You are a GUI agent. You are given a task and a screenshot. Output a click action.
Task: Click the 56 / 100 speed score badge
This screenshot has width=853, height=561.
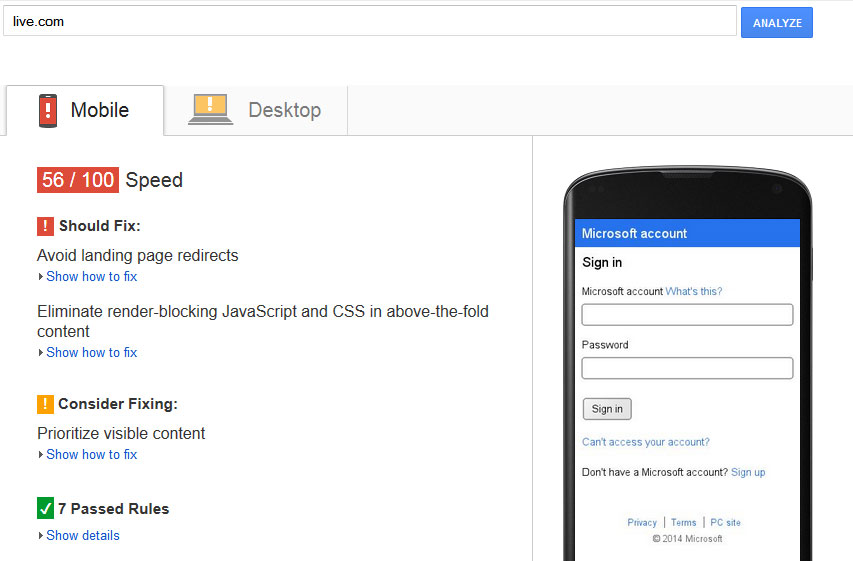[78, 180]
